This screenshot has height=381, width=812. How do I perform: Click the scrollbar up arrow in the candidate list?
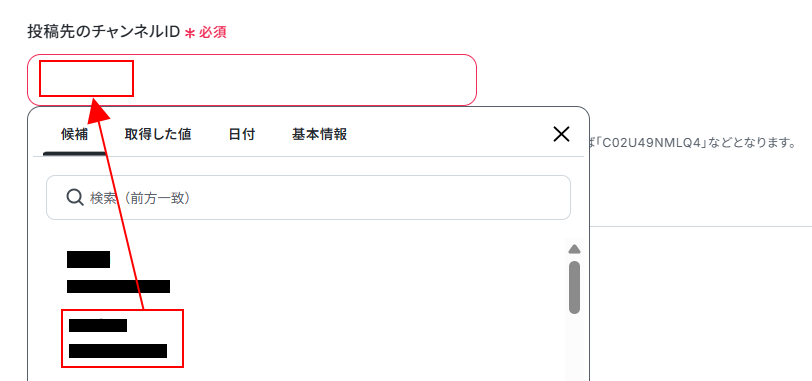pyautogui.click(x=574, y=250)
